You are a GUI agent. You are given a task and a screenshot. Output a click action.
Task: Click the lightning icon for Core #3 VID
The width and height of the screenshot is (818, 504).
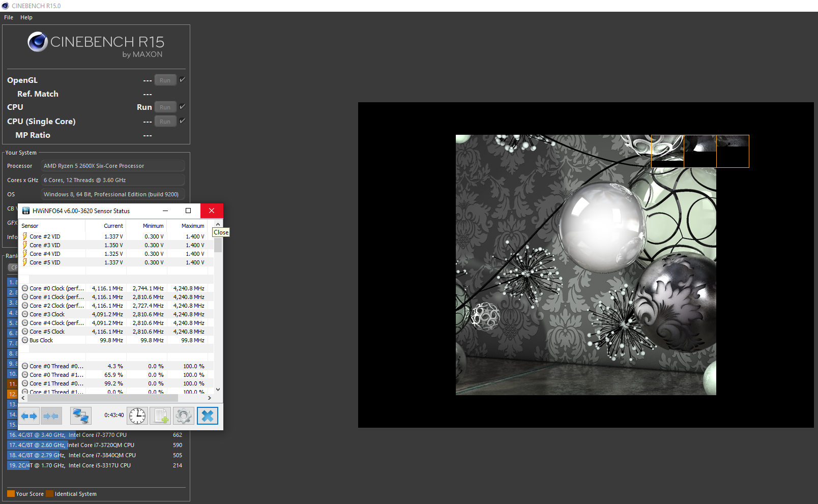click(25, 245)
